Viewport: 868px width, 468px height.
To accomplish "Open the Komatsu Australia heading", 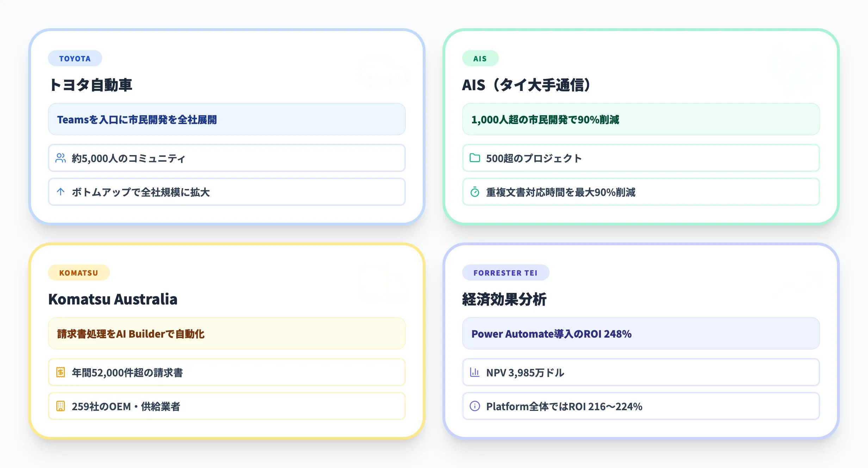I will pos(113,299).
